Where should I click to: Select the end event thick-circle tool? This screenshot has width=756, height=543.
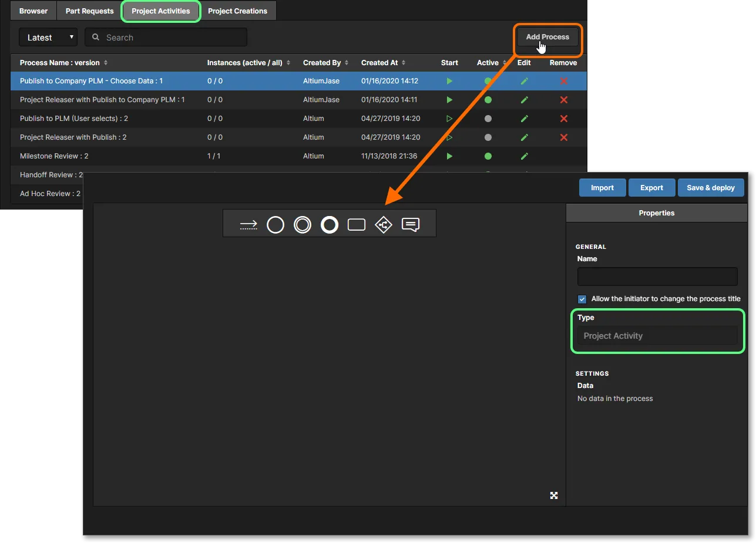330,225
